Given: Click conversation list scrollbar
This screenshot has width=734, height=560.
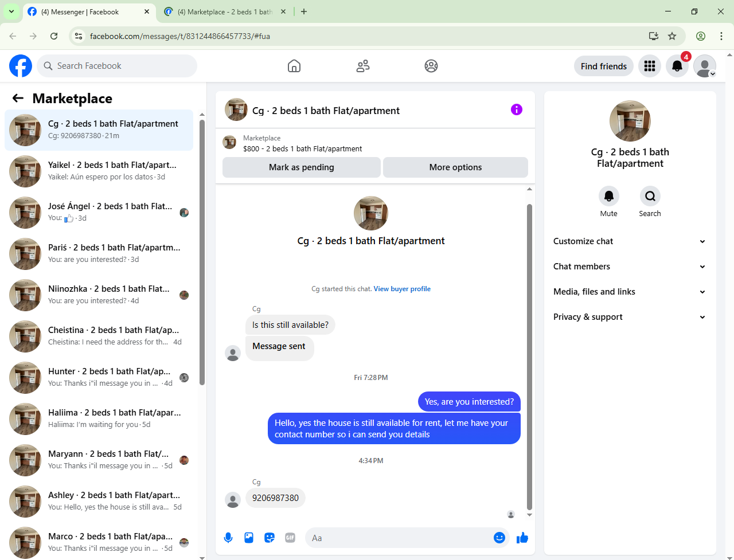Looking at the screenshot, I should click(x=202, y=252).
